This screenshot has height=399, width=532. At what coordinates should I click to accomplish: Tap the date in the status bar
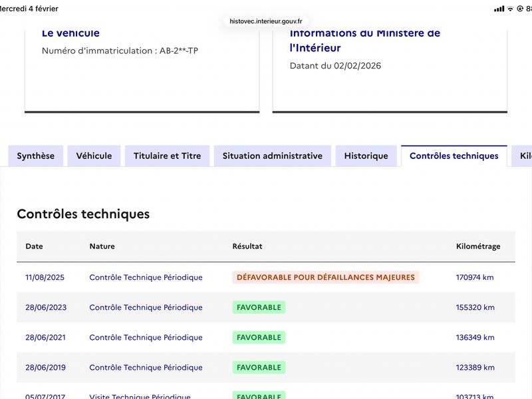pyautogui.click(x=29, y=9)
